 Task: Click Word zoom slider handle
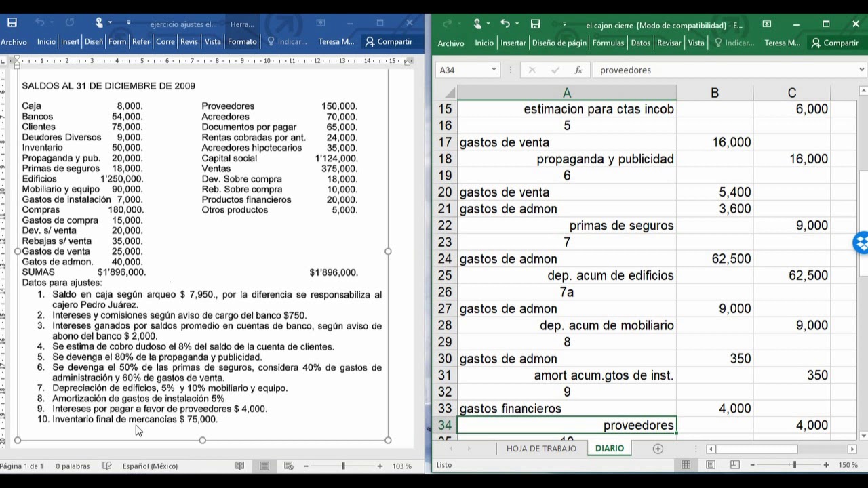tap(343, 466)
